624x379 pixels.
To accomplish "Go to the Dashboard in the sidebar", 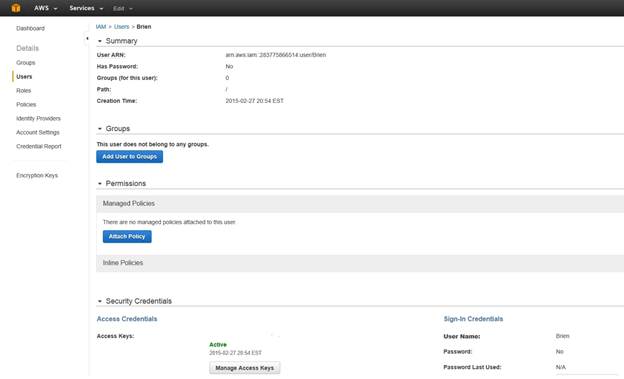I will click(30, 28).
